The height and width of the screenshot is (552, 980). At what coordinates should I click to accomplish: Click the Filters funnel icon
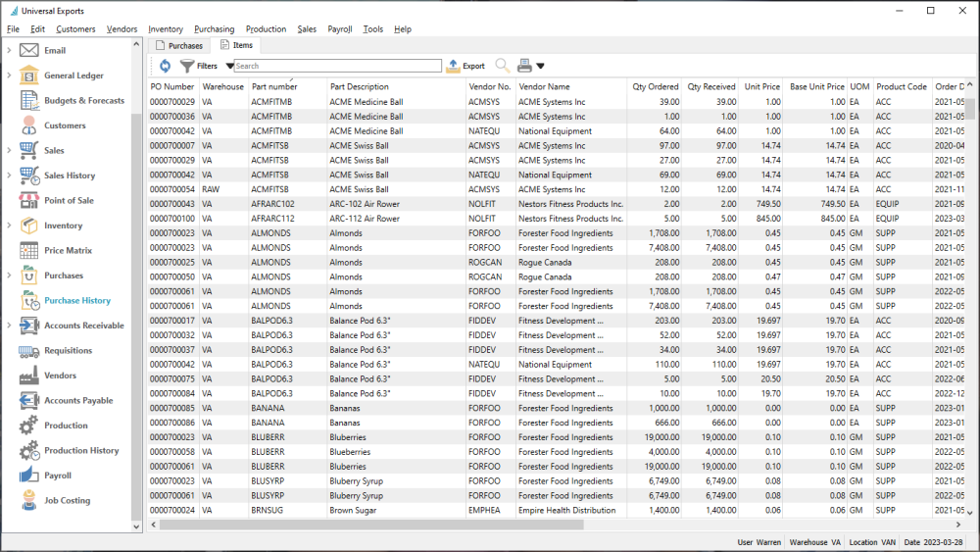point(187,66)
